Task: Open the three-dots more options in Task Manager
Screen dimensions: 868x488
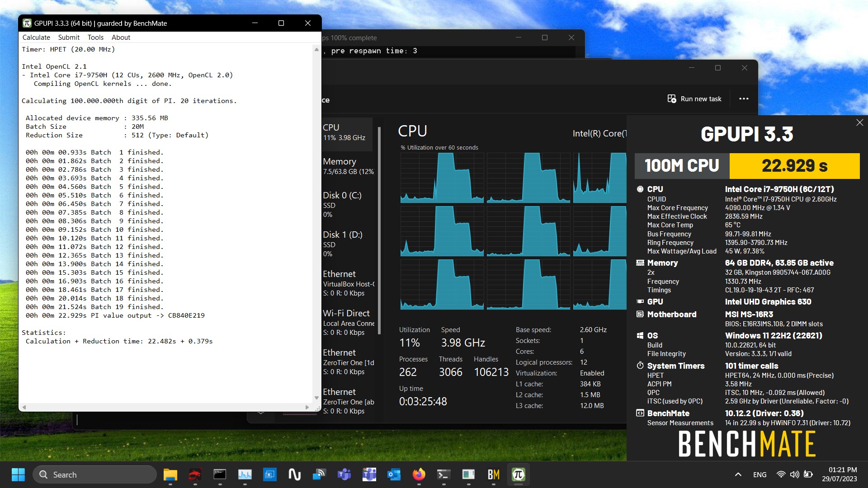Action: click(744, 99)
